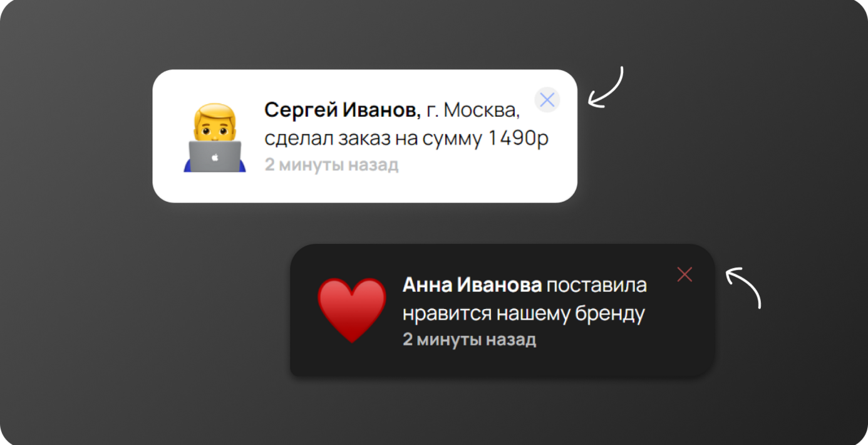Close the Сергей Иванов order notification
This screenshot has height=445, width=868.
click(547, 100)
